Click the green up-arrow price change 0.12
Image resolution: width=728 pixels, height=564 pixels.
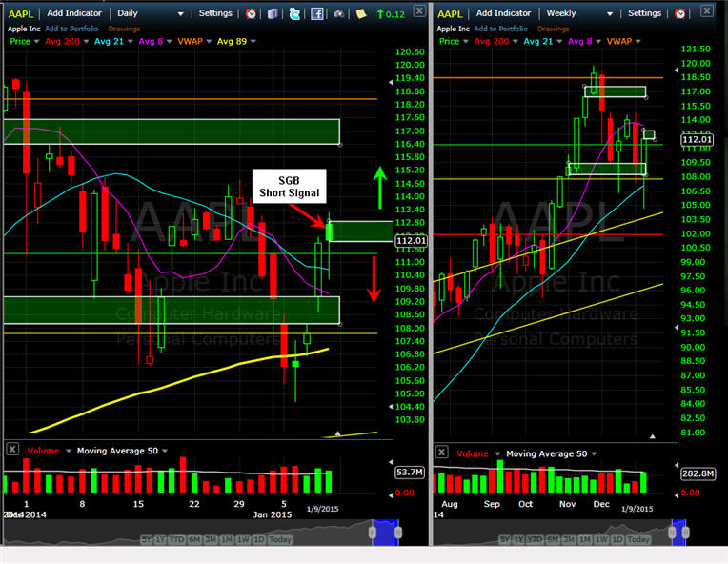coord(391,14)
